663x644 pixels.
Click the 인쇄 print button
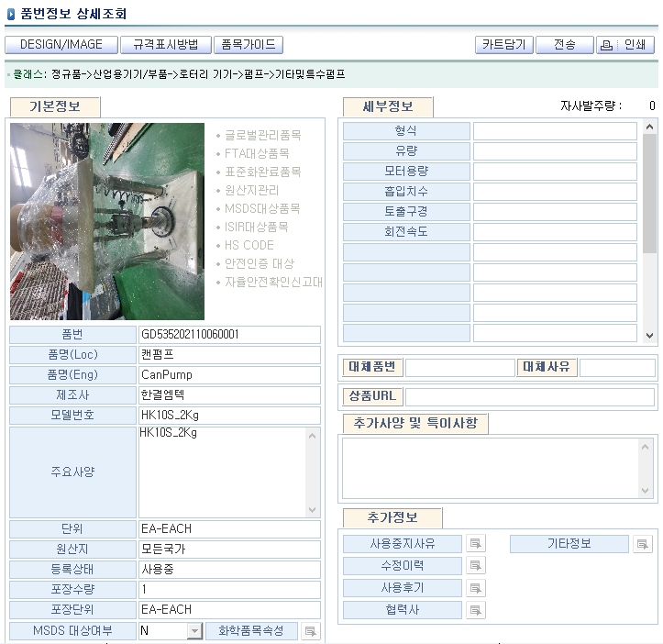625,45
